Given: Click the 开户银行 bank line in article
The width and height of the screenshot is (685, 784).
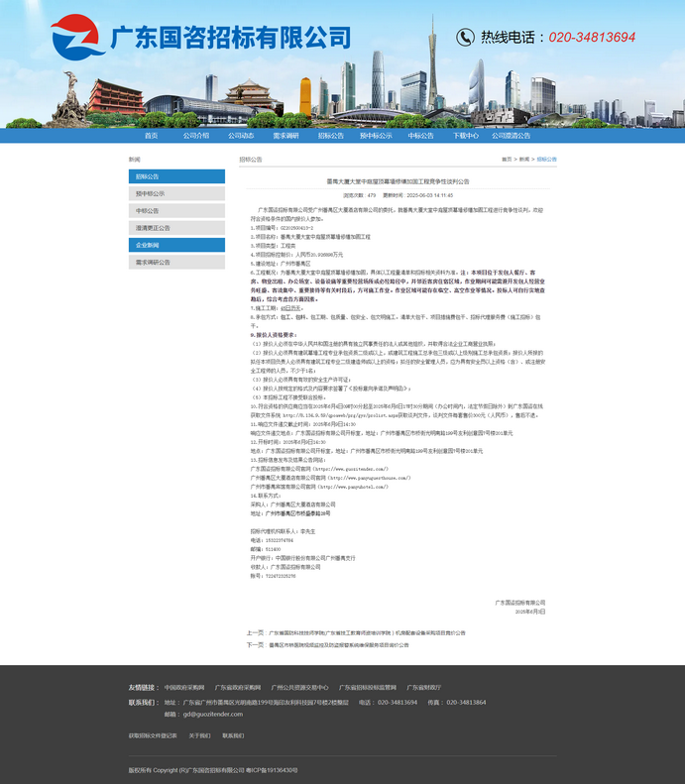Looking at the screenshot, I should 303,558.
